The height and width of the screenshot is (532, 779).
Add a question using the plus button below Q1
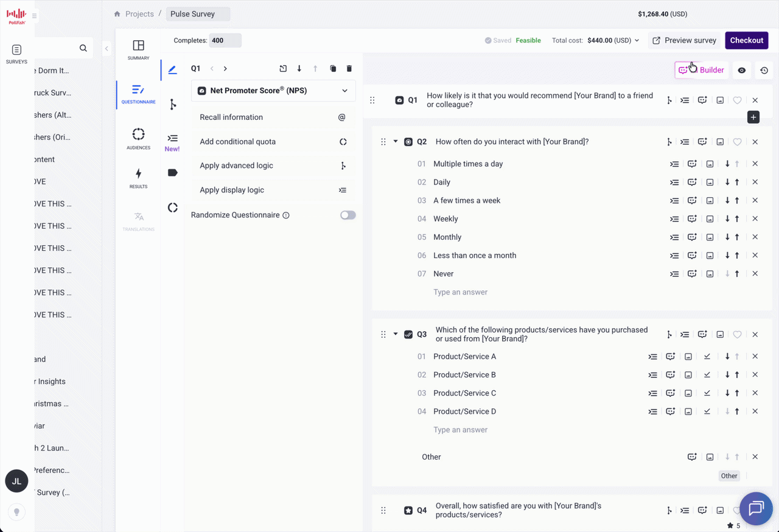coord(753,117)
